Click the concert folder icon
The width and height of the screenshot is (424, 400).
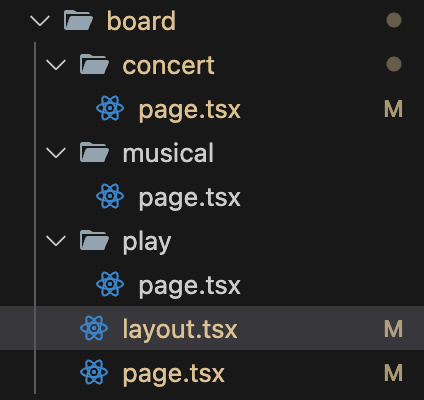(94, 64)
